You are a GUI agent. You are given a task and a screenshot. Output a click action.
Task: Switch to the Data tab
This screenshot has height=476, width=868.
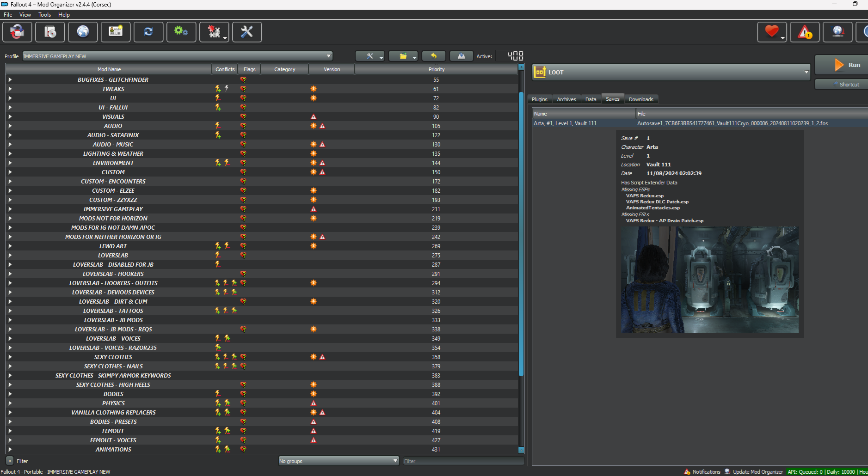[x=591, y=99]
